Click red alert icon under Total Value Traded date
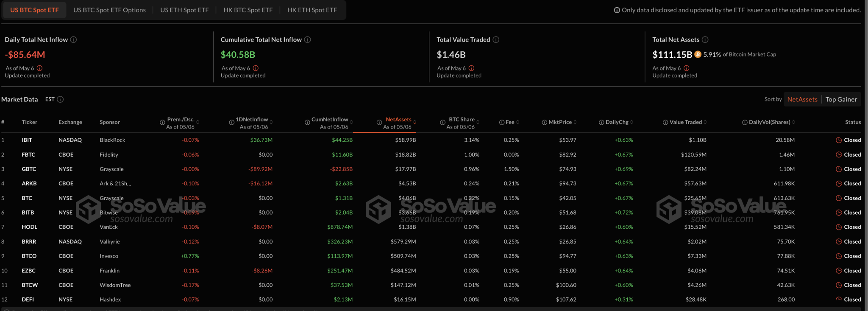Screen dimensions: 868x311 tap(471, 68)
